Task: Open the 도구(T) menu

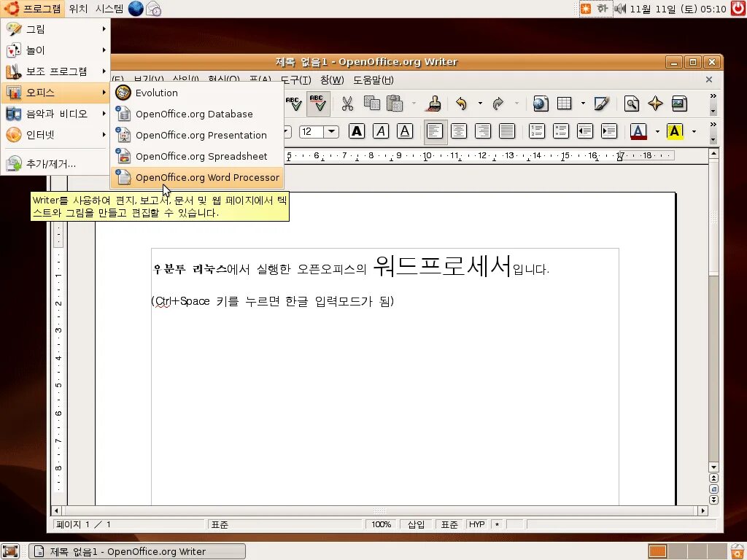Action: point(295,80)
